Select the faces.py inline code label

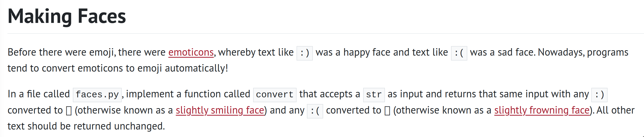pos(97,95)
